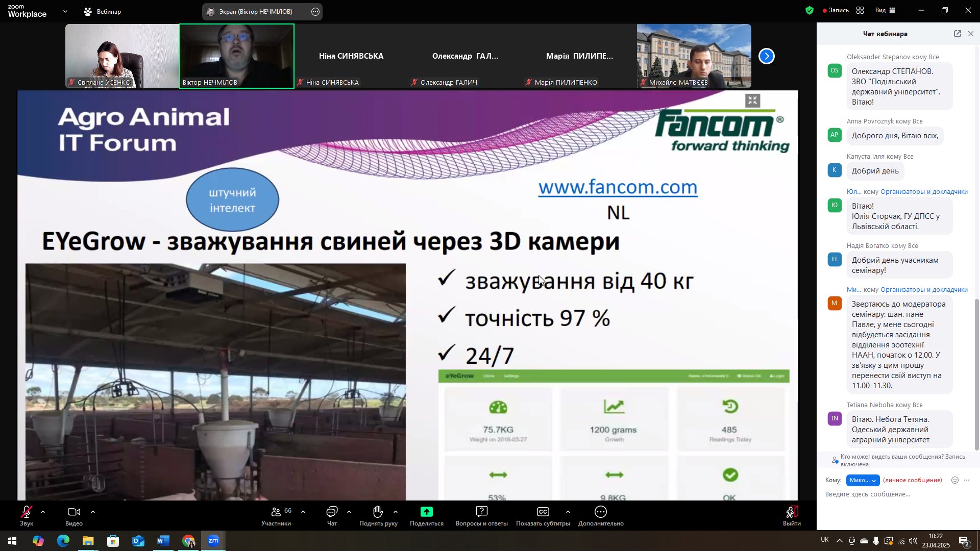Screen dimensions: 980x551
Task: Select Олександр ГАЛИЧ participant tile
Action: pos(465,56)
